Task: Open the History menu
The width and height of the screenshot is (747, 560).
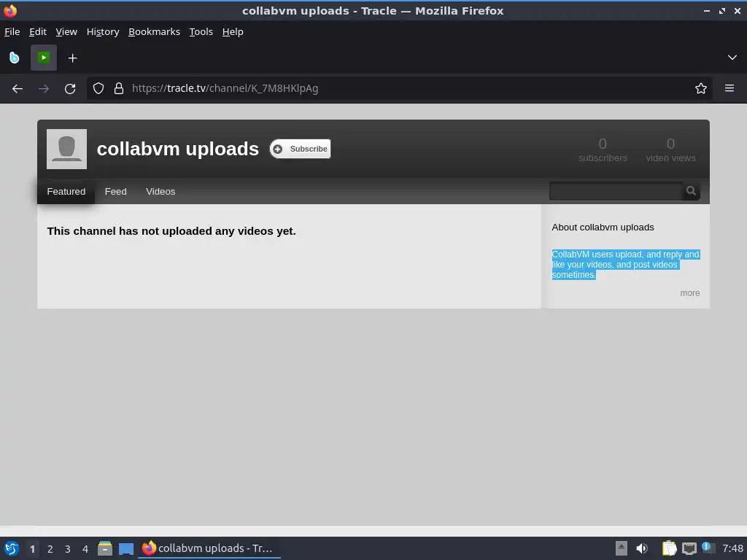Action: (x=103, y=32)
